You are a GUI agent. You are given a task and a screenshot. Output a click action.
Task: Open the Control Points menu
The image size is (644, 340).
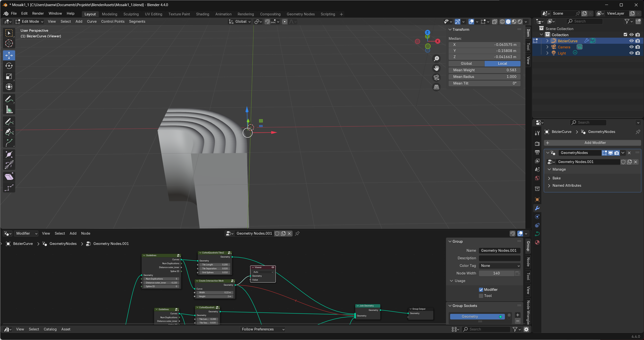(112, 22)
